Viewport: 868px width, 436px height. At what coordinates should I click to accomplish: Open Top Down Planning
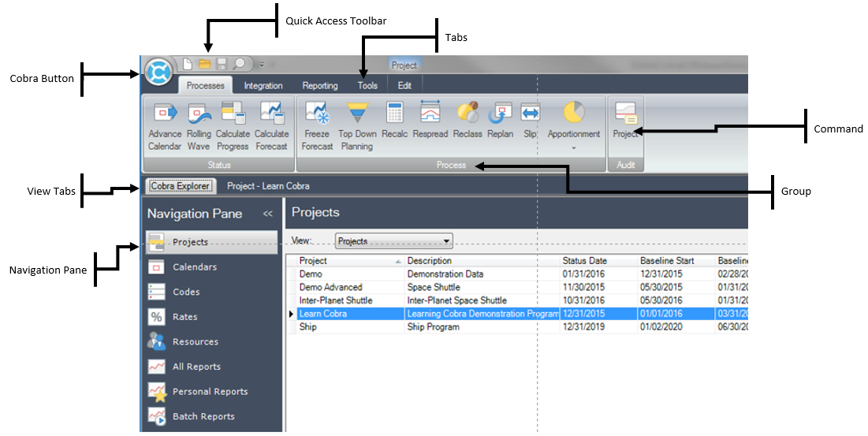tap(357, 114)
